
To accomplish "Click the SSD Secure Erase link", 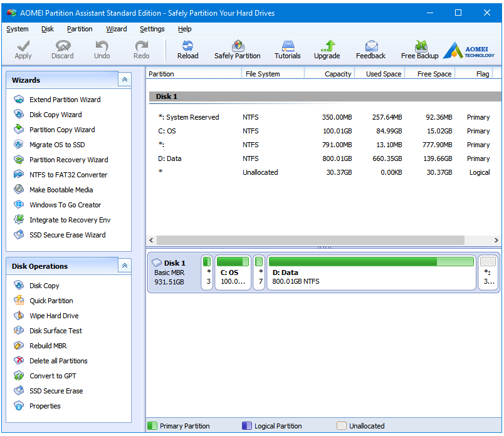I will pos(56,391).
